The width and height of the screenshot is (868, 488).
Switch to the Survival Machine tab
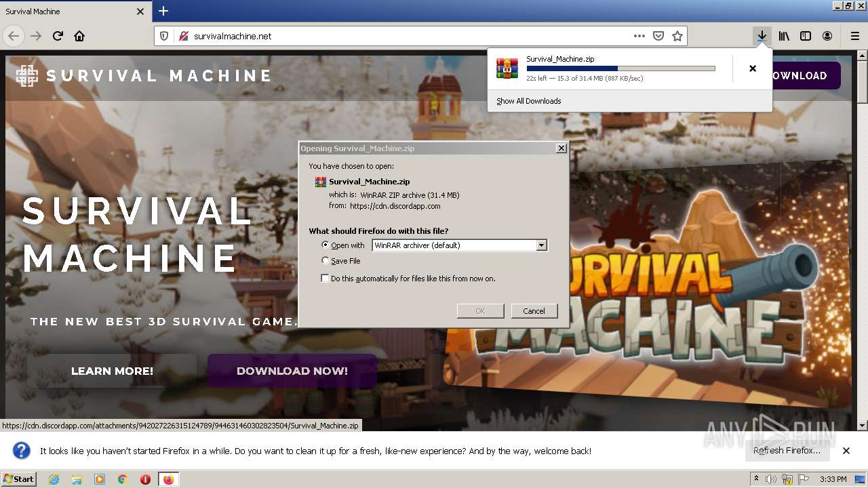click(x=75, y=12)
